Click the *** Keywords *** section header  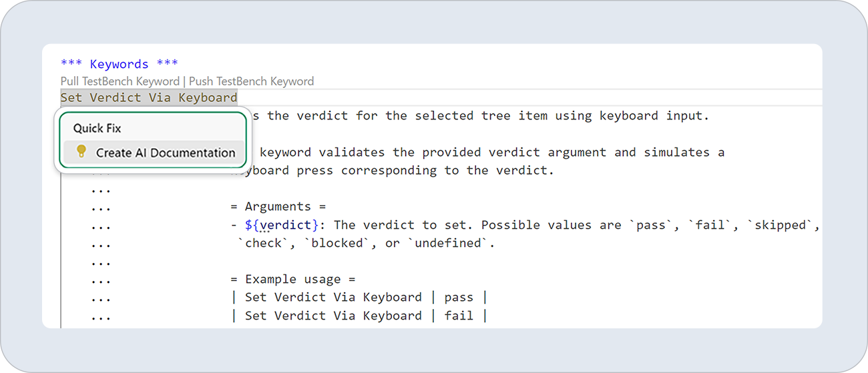point(120,64)
